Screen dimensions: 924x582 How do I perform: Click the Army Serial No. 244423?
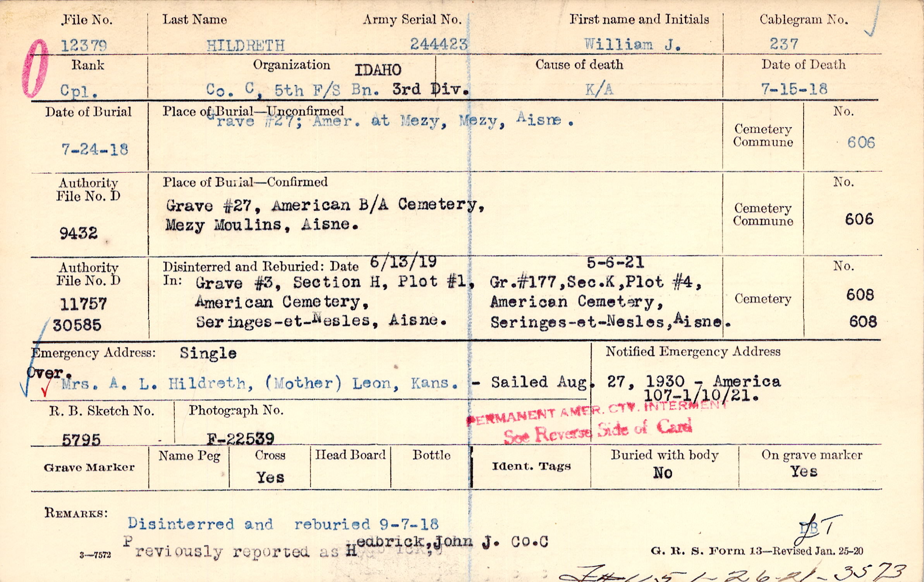click(x=439, y=44)
